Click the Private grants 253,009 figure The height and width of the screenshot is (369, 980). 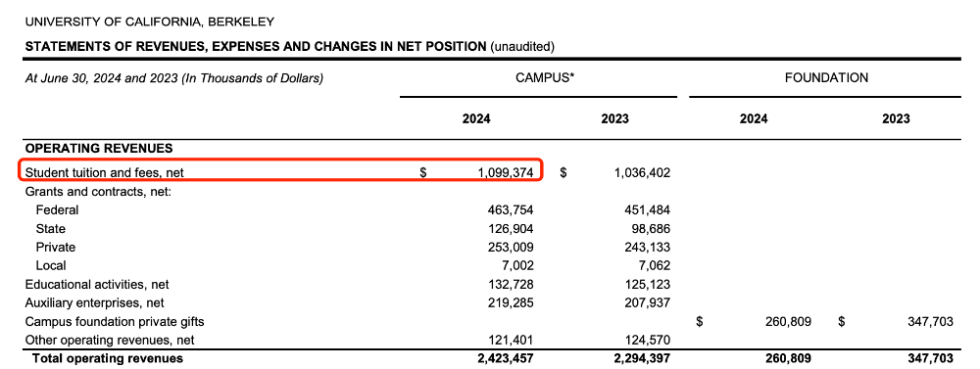tap(511, 248)
